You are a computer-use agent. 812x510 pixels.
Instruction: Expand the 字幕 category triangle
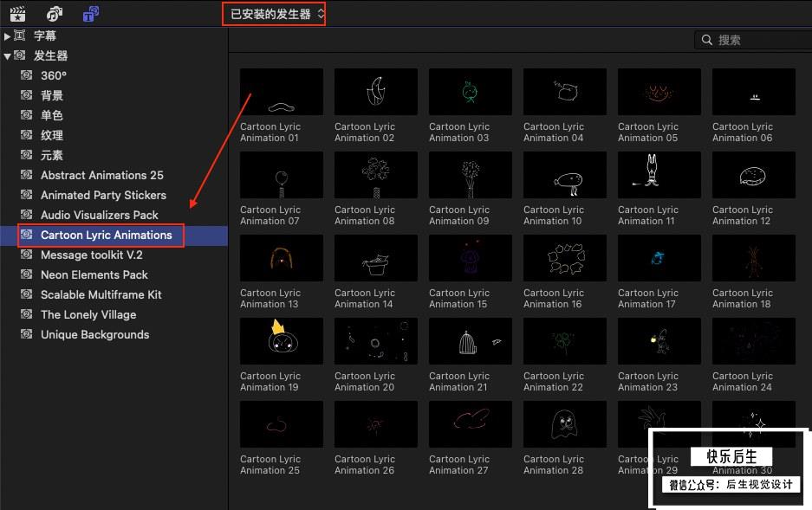coord(7,36)
